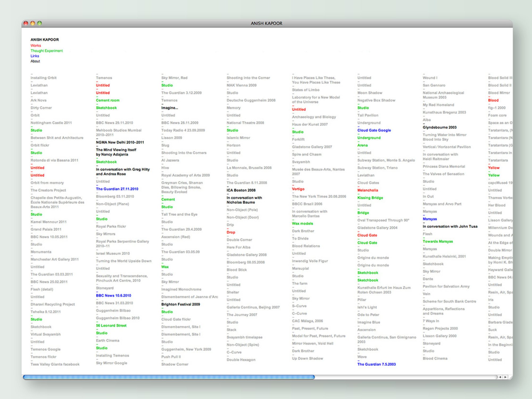Open the Kissing Bridge link
Screen dimensions: 532x399
(x=370, y=198)
